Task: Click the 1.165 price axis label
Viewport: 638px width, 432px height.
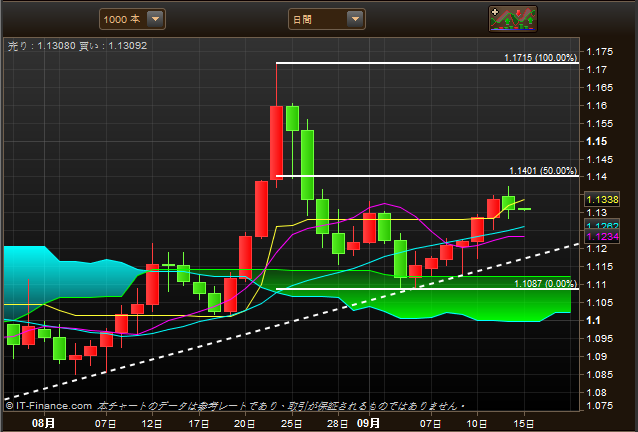Action: click(x=599, y=87)
